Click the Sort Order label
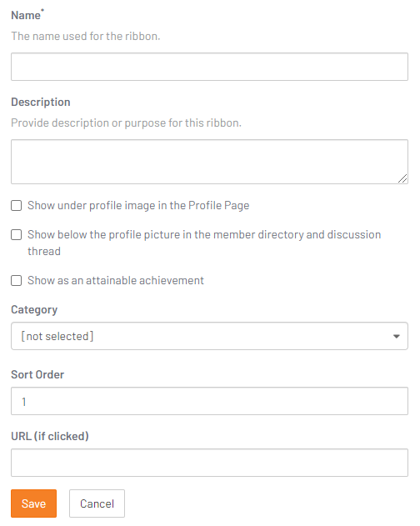Viewport: 420px width, 526px height. tap(37, 374)
